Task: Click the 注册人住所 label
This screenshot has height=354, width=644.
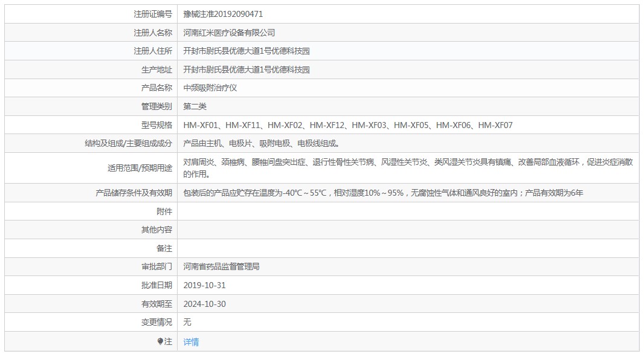Action: tap(153, 51)
